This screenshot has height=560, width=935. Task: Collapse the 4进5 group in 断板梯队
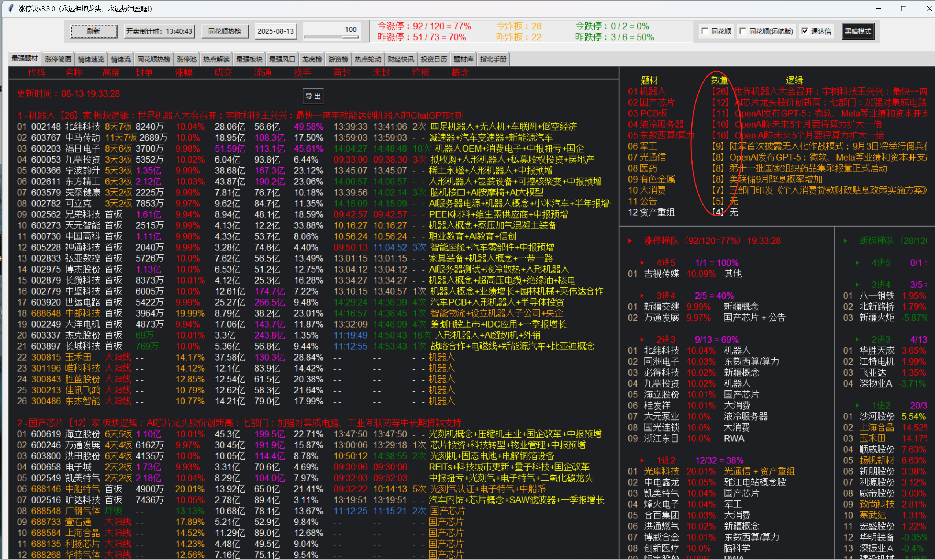click(858, 263)
